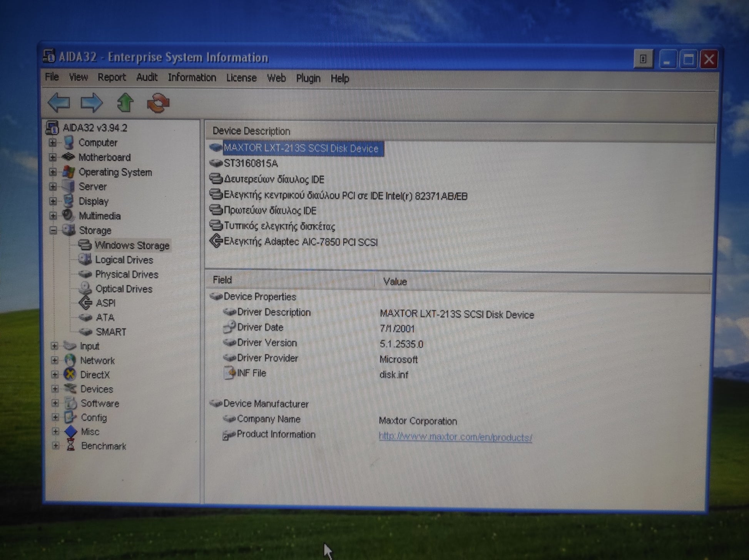
Task: Expand the Benchmark tree node
Action: tap(55, 446)
